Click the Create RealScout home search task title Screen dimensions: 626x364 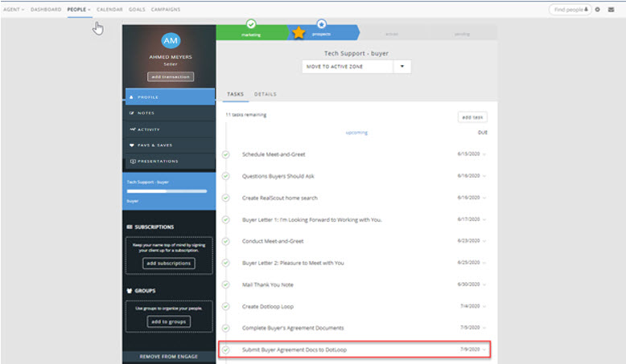point(280,198)
